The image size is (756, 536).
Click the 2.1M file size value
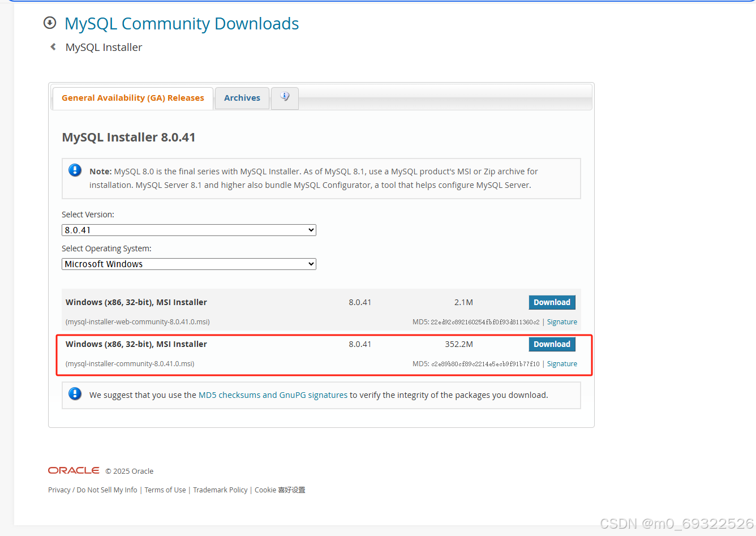(463, 302)
